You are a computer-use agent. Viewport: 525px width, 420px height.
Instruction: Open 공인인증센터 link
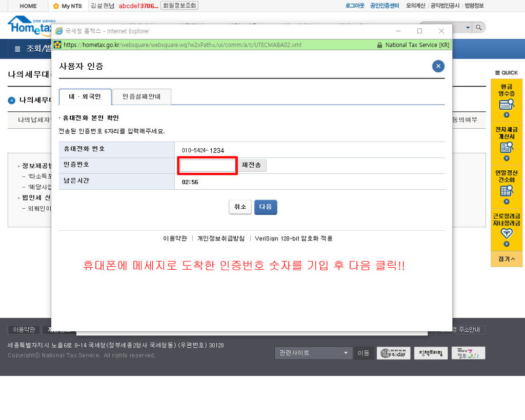(x=385, y=6)
